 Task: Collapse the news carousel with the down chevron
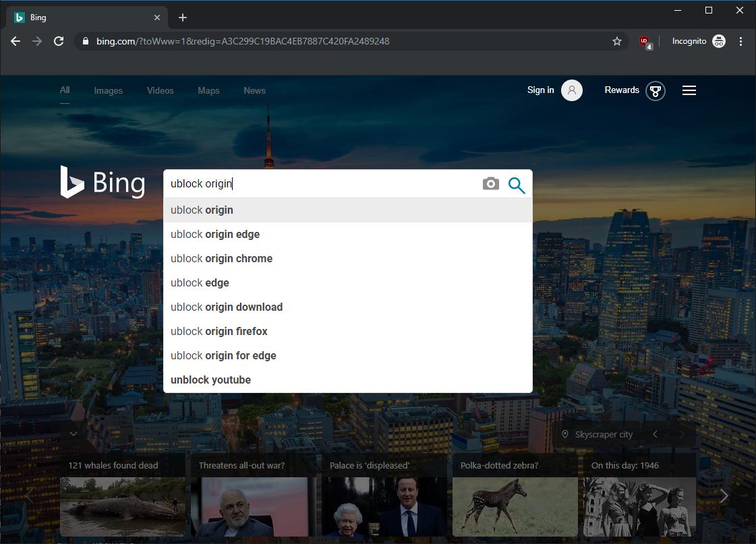[74, 433]
